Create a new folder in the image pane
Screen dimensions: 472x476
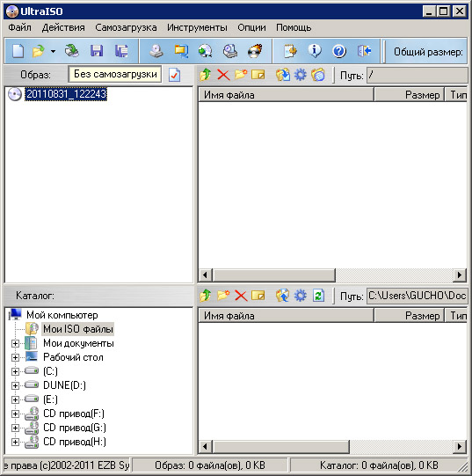[241, 75]
